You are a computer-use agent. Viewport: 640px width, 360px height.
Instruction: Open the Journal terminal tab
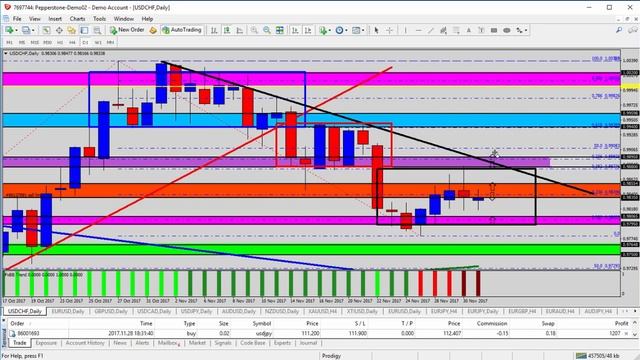point(308,343)
